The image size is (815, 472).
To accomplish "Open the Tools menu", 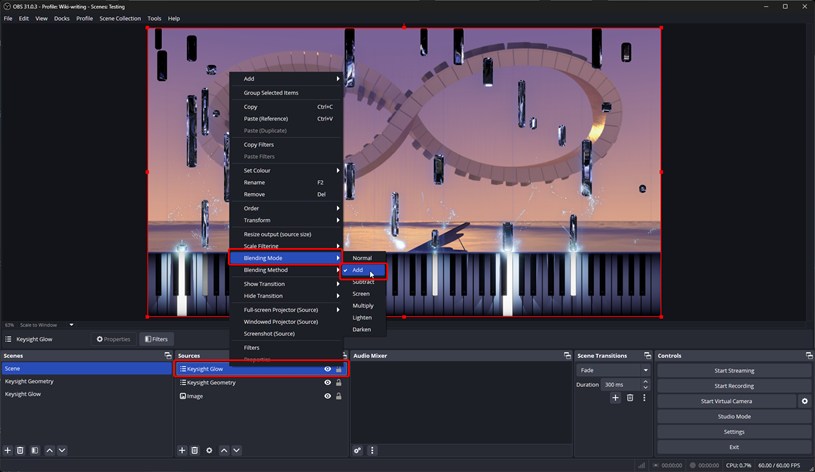I will 154,18.
